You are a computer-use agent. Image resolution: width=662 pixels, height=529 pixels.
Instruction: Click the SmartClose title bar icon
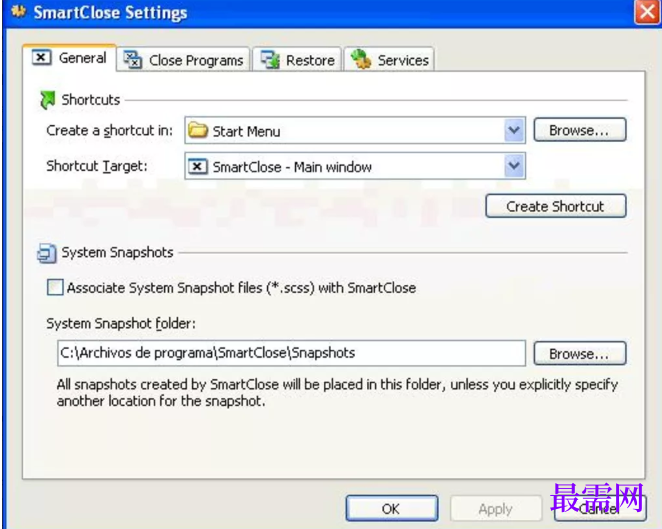tap(19, 12)
